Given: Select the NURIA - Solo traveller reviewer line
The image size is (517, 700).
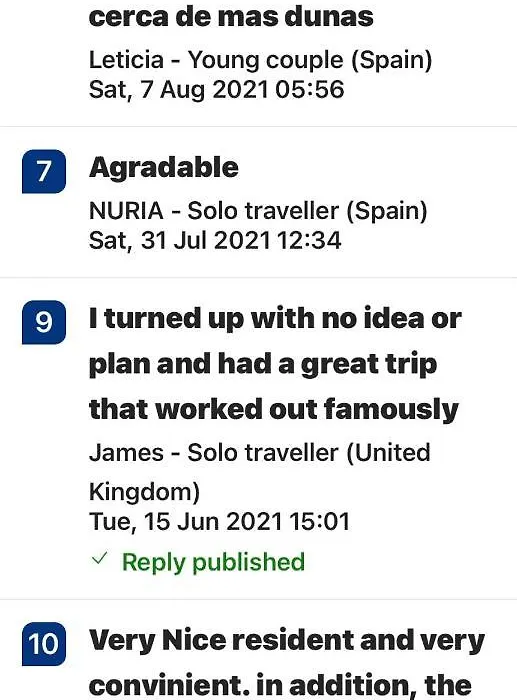Looking at the screenshot, I should 258,211.
